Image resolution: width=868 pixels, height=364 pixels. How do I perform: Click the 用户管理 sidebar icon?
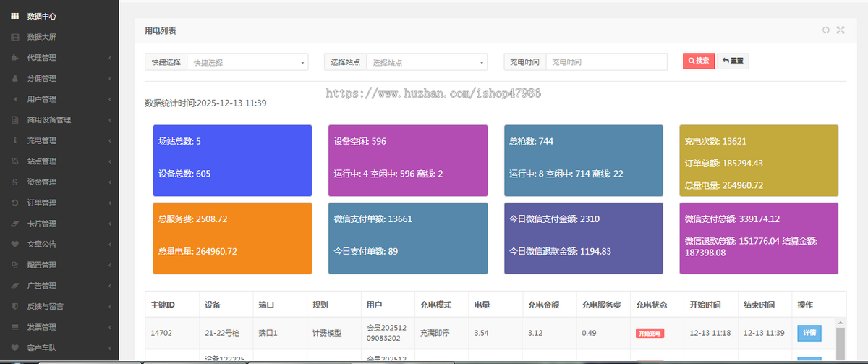(15, 99)
